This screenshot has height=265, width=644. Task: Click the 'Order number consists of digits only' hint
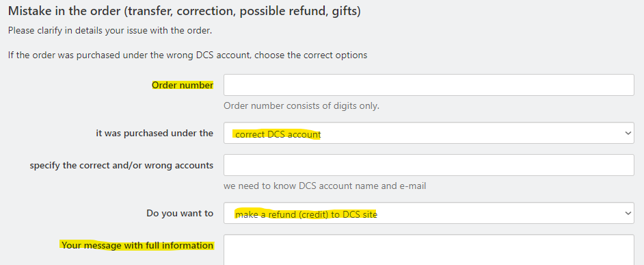(x=301, y=106)
